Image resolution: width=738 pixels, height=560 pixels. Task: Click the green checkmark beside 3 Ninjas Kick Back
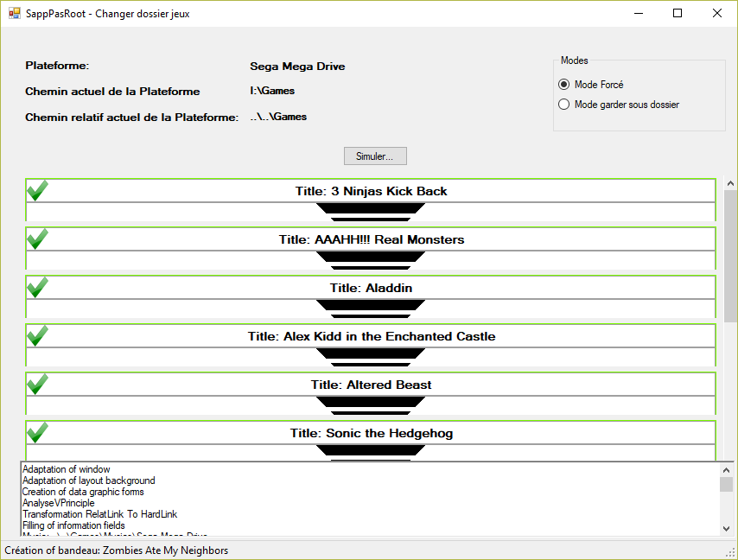pos(37,191)
